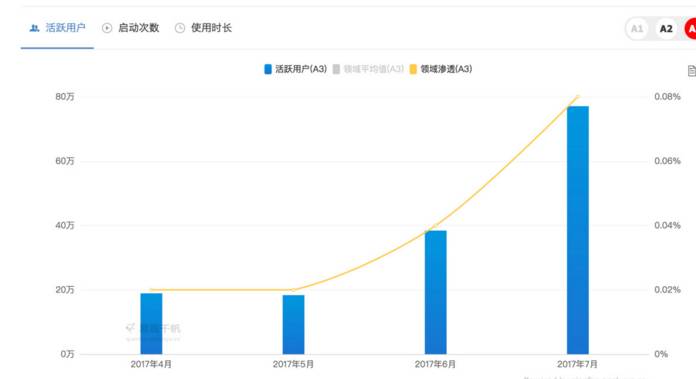696x379 pixels.
Task: Select the red A3 toggle option
Action: coord(691,29)
